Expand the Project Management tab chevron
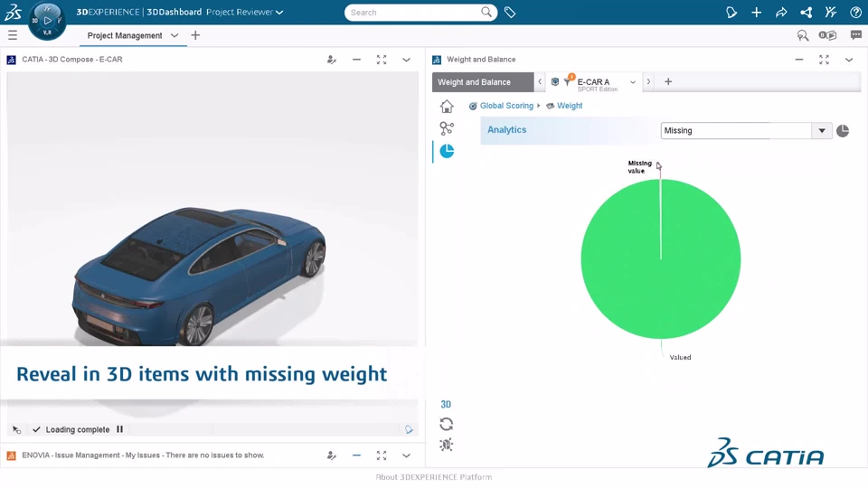This screenshot has height=488, width=868. tap(175, 35)
